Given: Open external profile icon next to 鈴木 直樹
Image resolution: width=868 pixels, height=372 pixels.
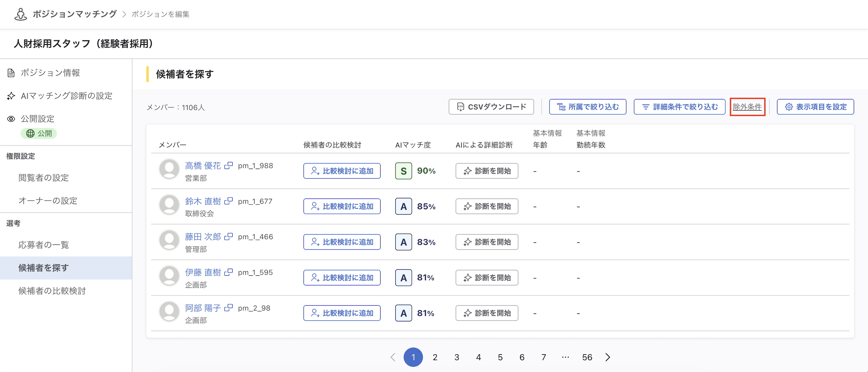Looking at the screenshot, I should tap(228, 201).
